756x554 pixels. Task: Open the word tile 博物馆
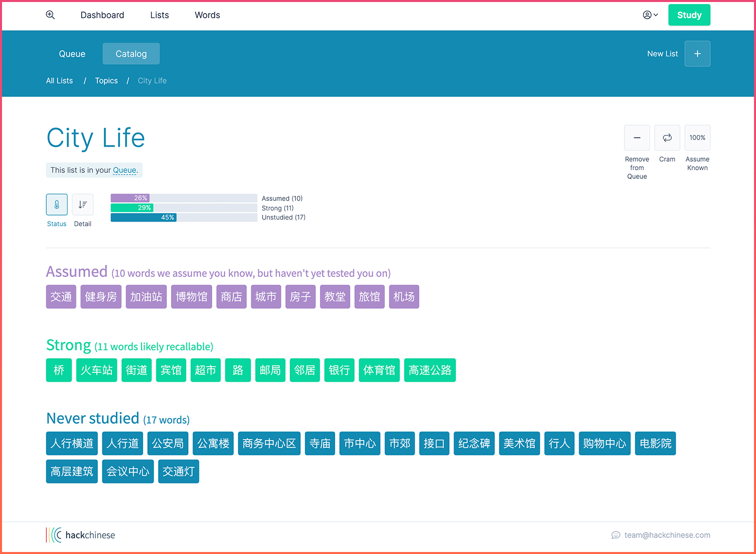(192, 297)
